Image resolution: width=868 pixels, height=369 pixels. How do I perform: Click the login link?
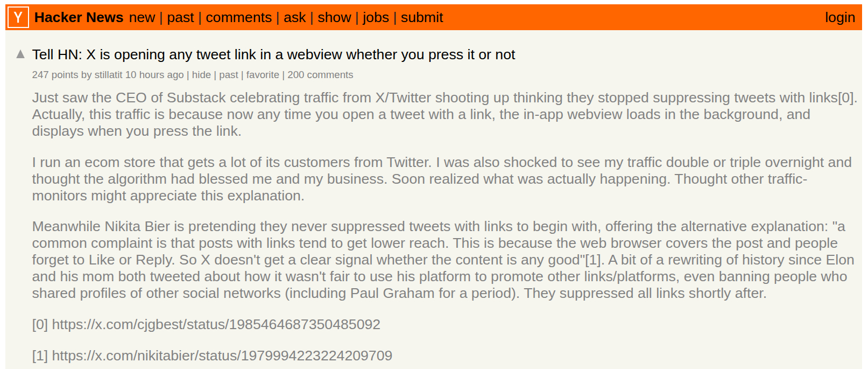pos(839,18)
